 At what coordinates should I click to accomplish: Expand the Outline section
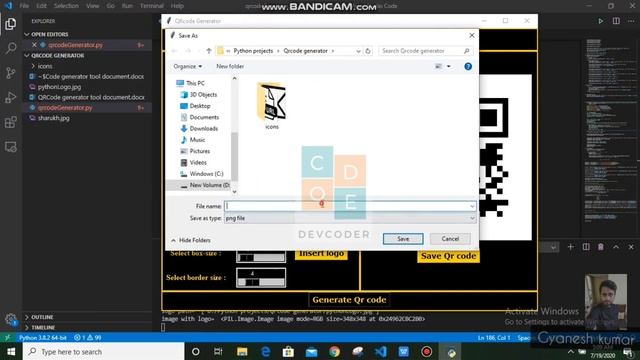(x=39, y=317)
